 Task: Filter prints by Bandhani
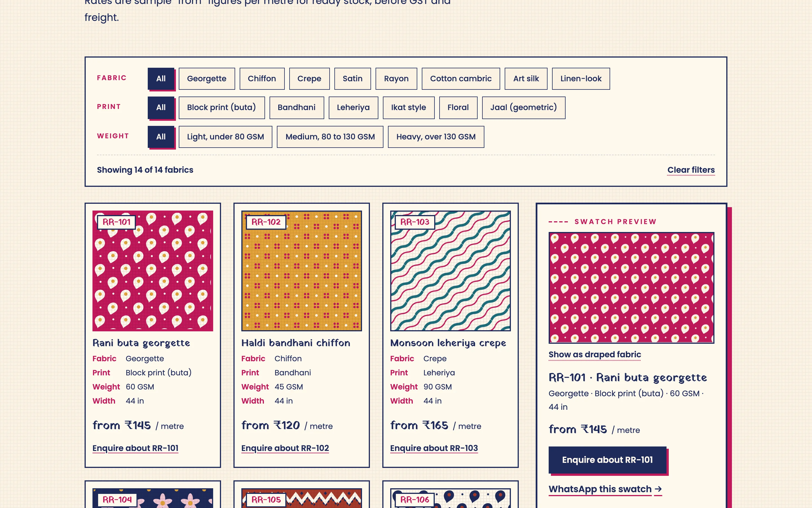297,108
